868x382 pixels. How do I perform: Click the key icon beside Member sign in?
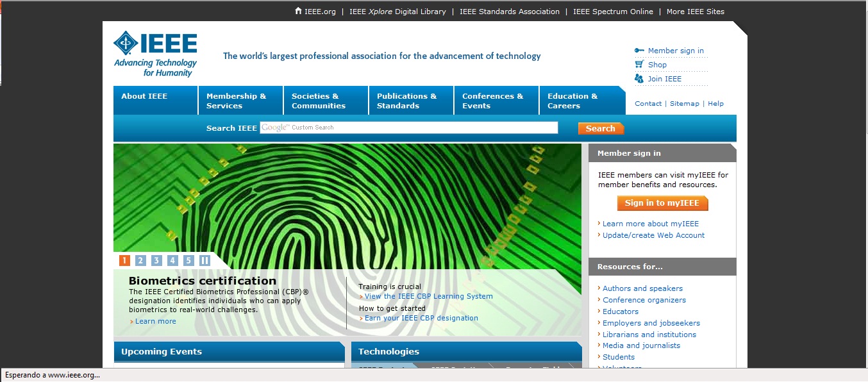click(x=639, y=51)
